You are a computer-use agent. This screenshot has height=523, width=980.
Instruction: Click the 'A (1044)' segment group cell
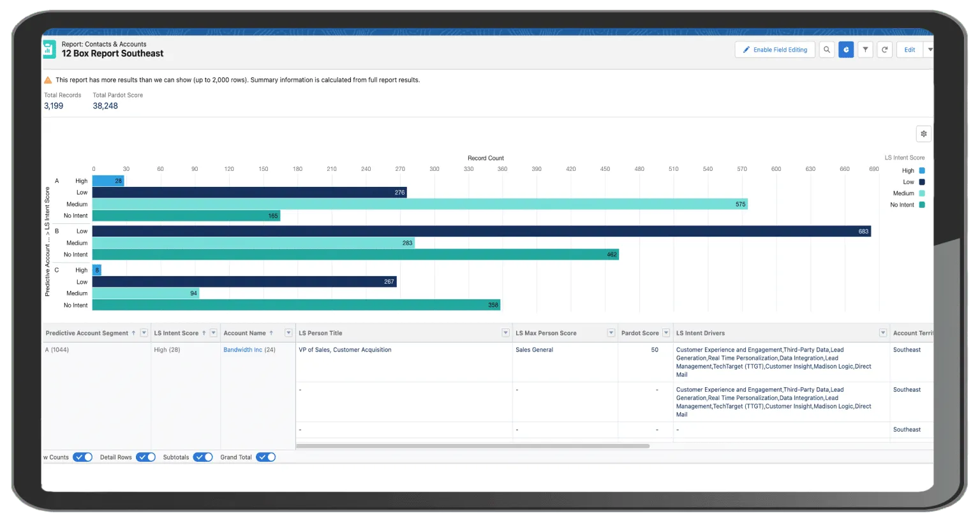(x=57, y=350)
